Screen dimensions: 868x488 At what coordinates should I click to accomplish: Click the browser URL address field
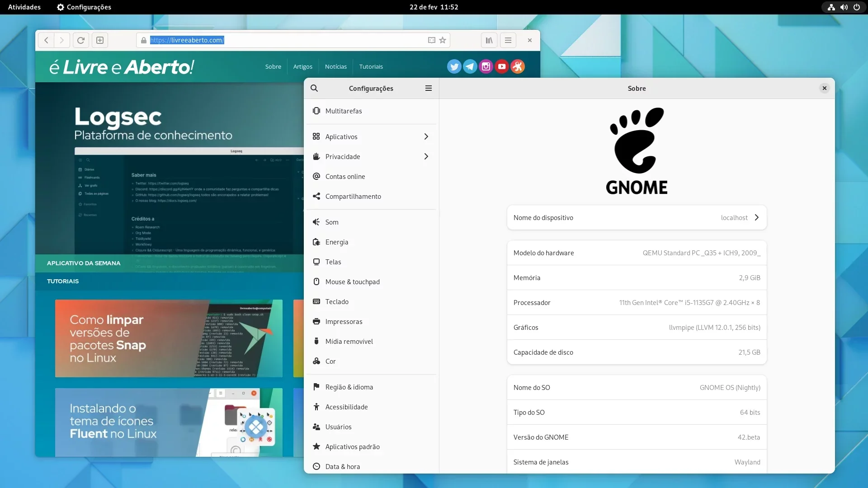tap(293, 40)
